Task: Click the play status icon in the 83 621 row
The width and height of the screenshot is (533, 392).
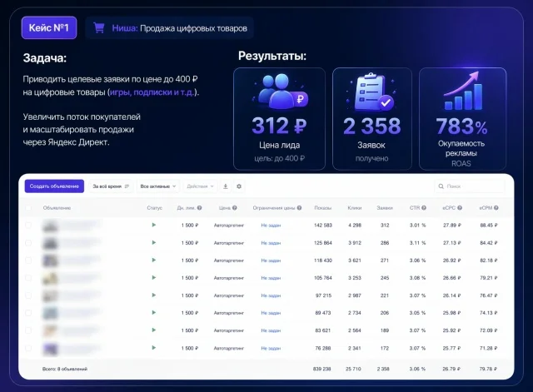Action: [154, 330]
